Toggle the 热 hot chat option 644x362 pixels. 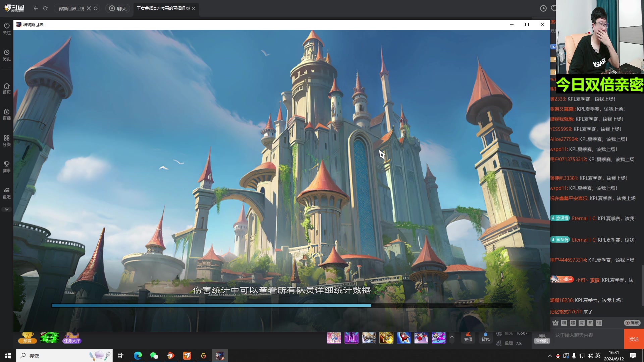pyautogui.click(x=590, y=323)
